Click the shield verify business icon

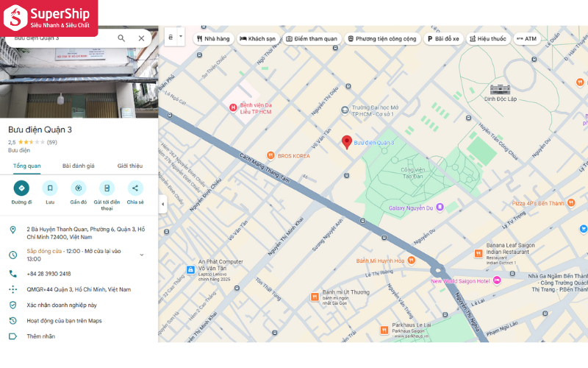click(12, 305)
